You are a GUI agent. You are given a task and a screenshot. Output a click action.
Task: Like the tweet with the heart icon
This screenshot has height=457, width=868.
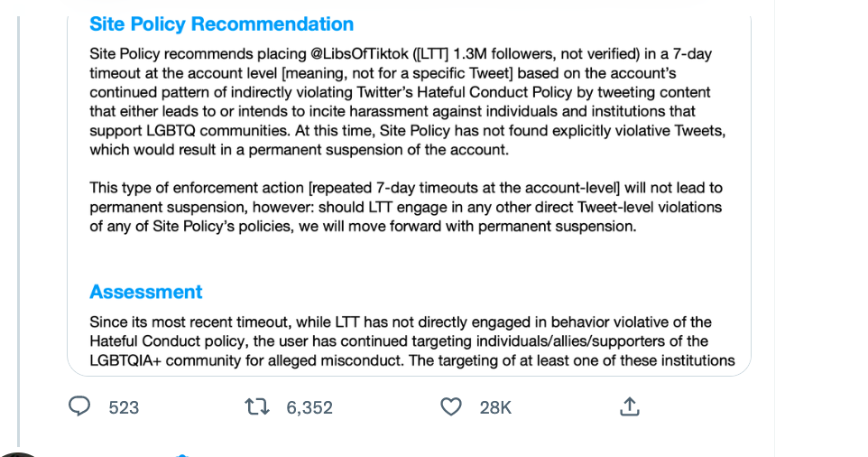pyautogui.click(x=450, y=407)
